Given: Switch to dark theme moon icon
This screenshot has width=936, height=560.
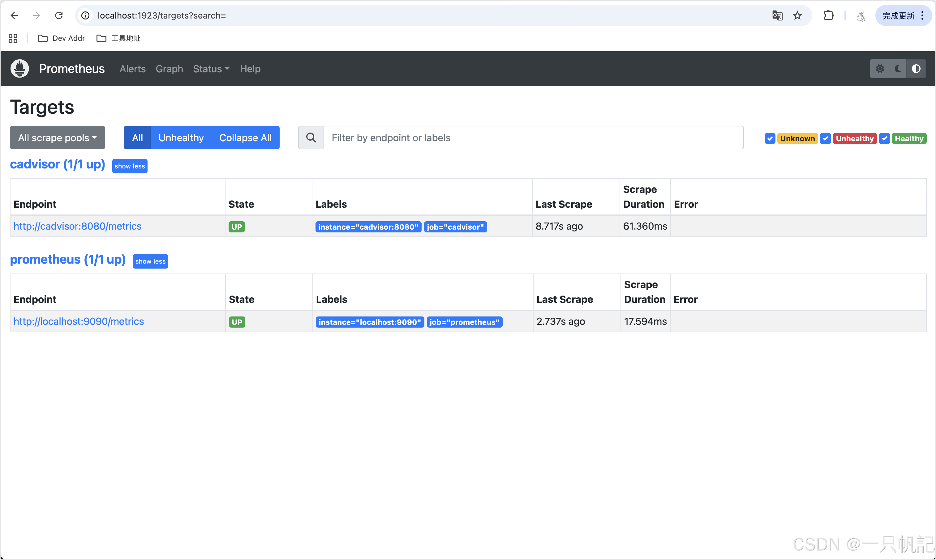Looking at the screenshot, I should (898, 69).
